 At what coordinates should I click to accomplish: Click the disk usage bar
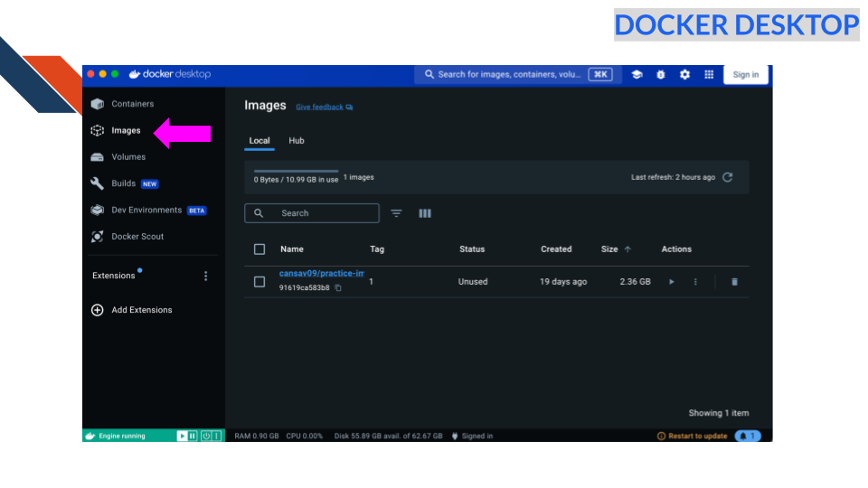tap(296, 172)
